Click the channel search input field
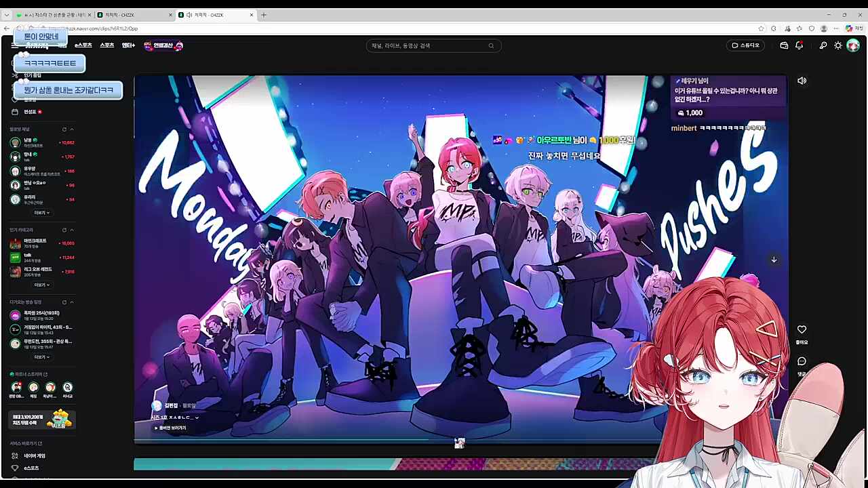 click(x=427, y=45)
